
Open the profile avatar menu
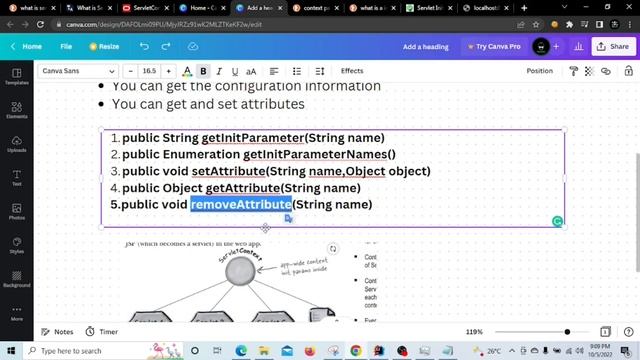tap(541, 47)
